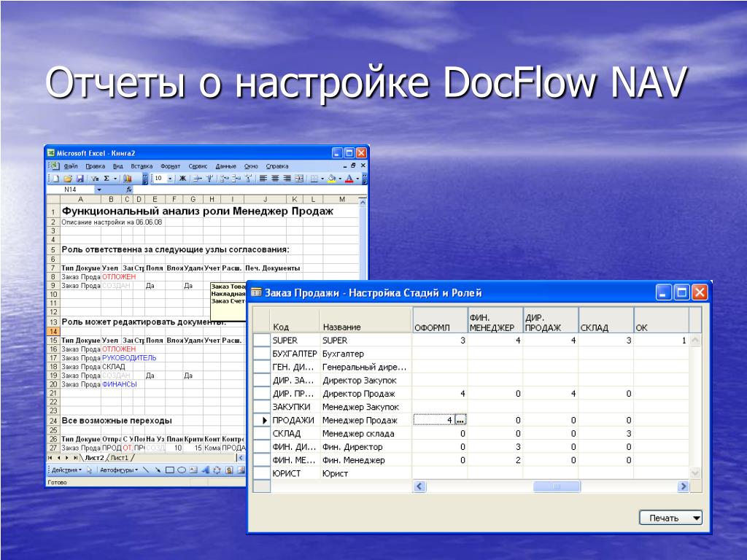Viewport: 747px width, 560px height.
Task: Click the Merge and Center icon
Action: [x=299, y=179]
